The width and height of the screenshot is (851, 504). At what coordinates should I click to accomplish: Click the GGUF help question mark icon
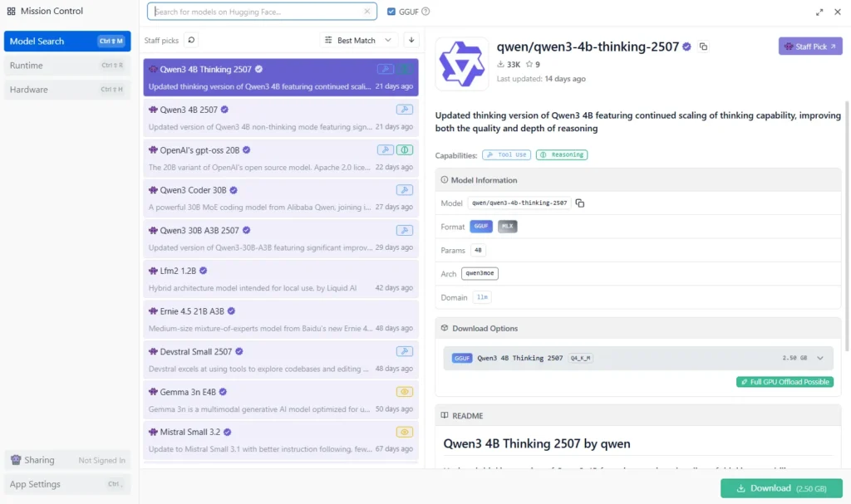click(425, 12)
